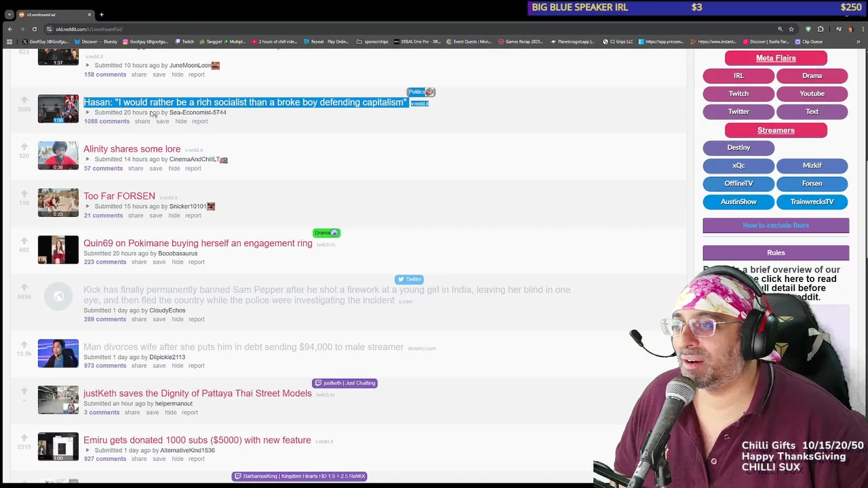Open the sponsorships bookmarks folder
Viewport: 868px width, 488px height.
pyautogui.click(x=372, y=41)
